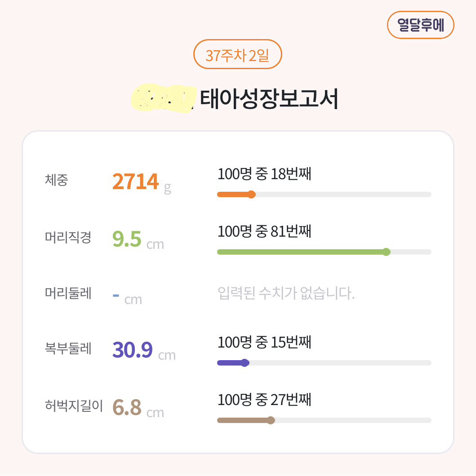The width and height of the screenshot is (476, 476).
Task: Click the 입력된 수치가 없습니다 message
Action: coord(286,294)
